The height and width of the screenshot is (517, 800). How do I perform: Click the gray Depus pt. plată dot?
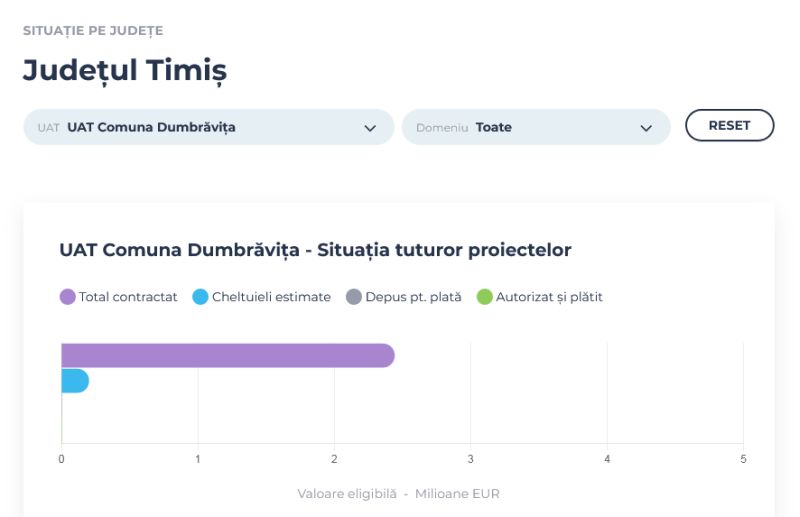pyautogui.click(x=353, y=297)
